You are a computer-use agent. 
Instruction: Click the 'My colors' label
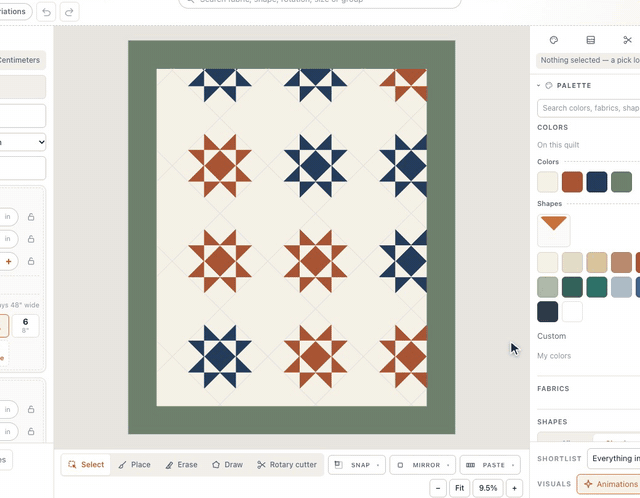tap(554, 356)
